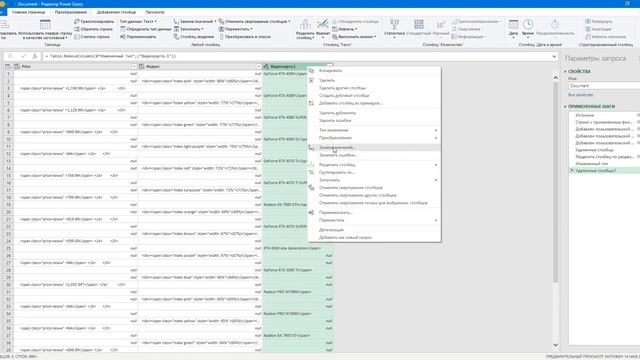Open the Главная страница ribbon tab
This screenshot has width=640, height=360.
pos(29,12)
